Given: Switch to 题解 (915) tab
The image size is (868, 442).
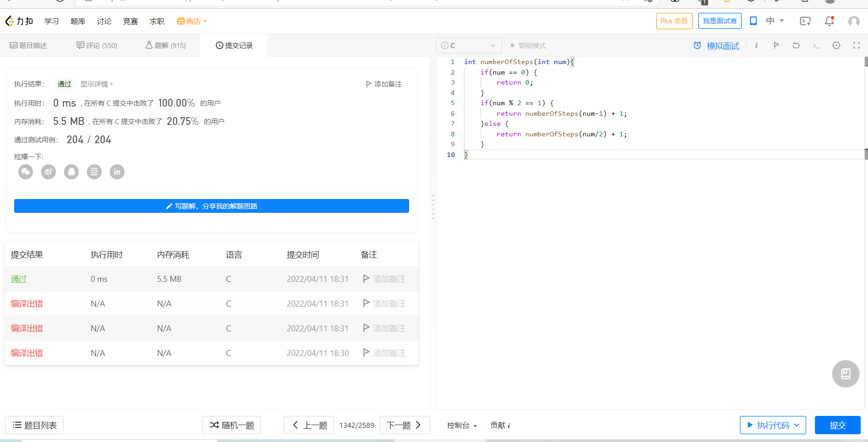Looking at the screenshot, I should (x=166, y=46).
